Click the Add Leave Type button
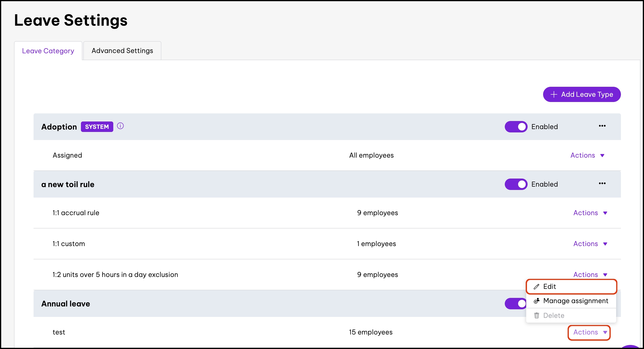 pos(581,94)
